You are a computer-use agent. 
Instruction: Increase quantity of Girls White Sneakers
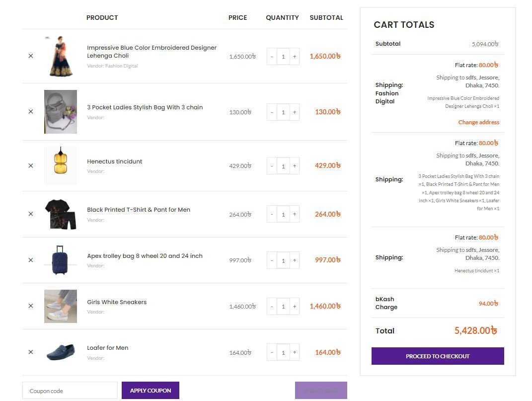click(x=295, y=306)
